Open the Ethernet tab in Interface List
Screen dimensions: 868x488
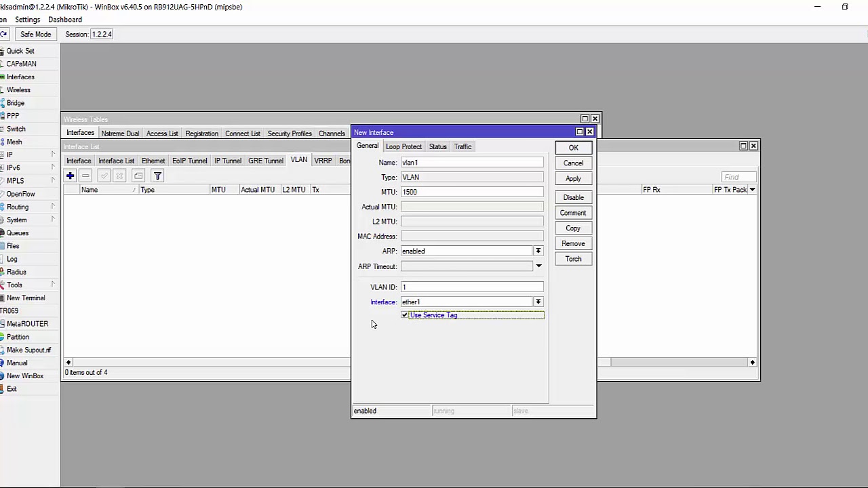pos(153,161)
